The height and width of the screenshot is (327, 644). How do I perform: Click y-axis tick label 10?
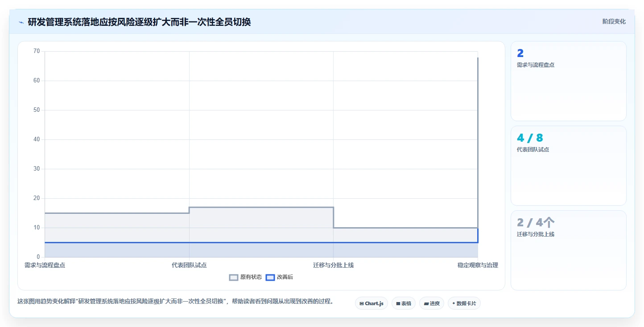pyautogui.click(x=37, y=228)
